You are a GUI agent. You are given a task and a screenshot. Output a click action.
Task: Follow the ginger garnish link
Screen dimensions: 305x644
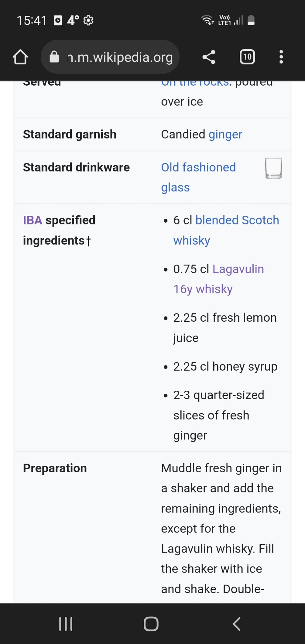coord(225,135)
